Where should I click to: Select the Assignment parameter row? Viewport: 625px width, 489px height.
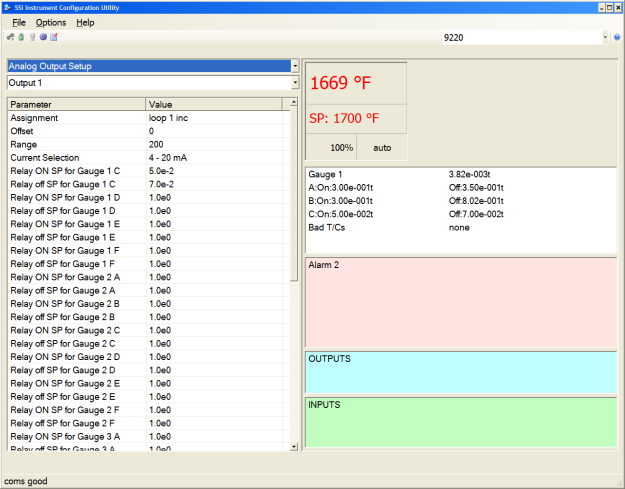coord(34,118)
